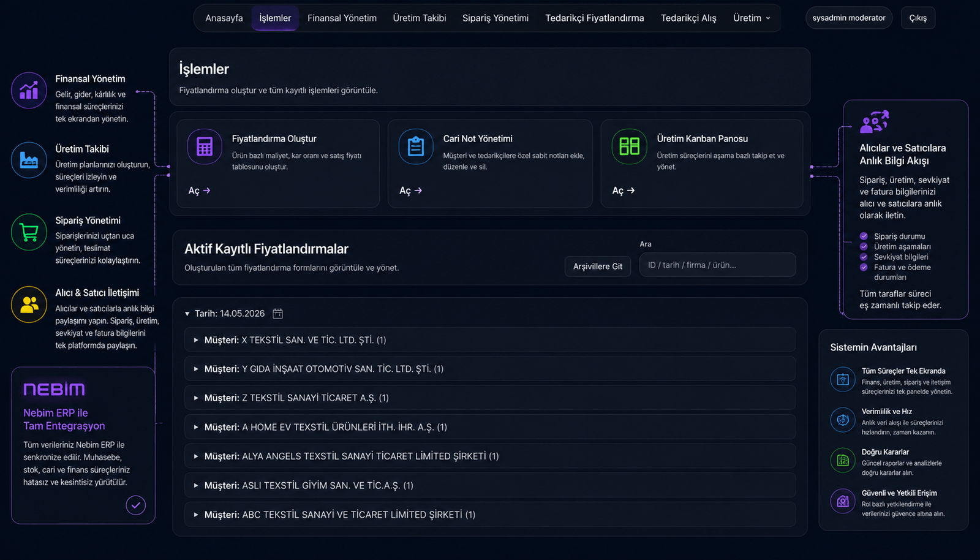
Task: Focus the ID / tarih / firma search field
Action: tap(718, 265)
